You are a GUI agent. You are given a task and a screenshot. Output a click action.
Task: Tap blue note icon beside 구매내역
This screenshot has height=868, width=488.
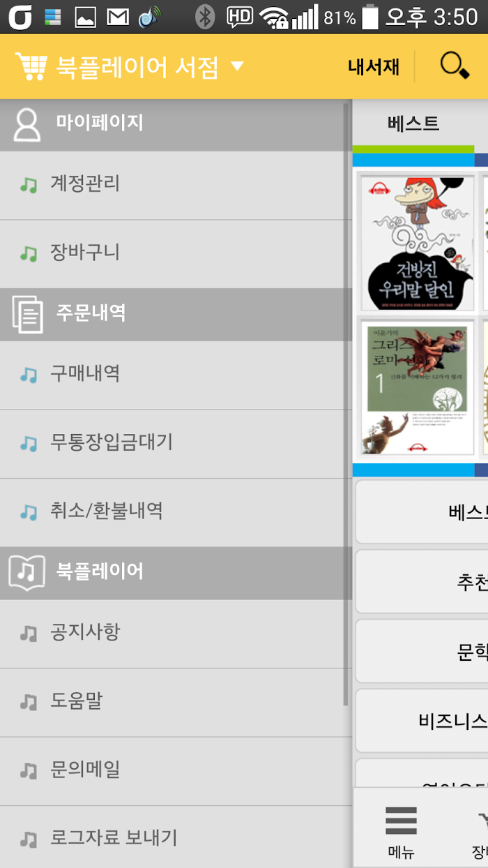(28, 375)
